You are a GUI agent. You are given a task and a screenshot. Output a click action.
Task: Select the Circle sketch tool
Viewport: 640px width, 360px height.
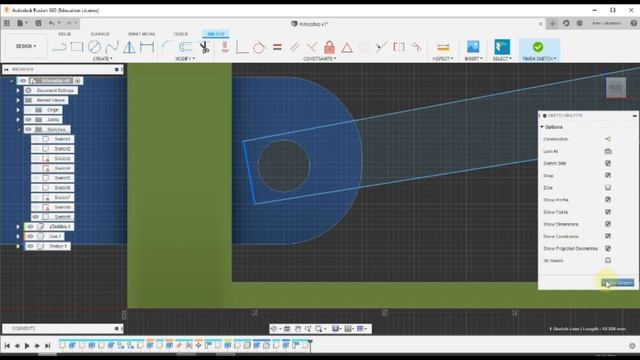point(94,47)
